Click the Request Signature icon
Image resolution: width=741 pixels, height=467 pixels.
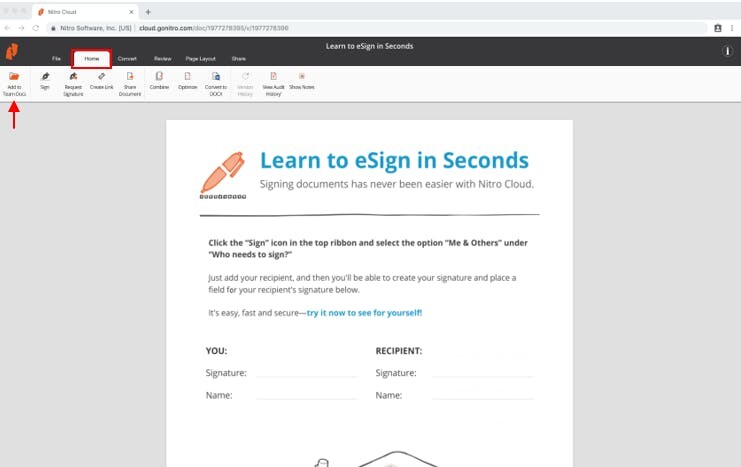tap(73, 77)
